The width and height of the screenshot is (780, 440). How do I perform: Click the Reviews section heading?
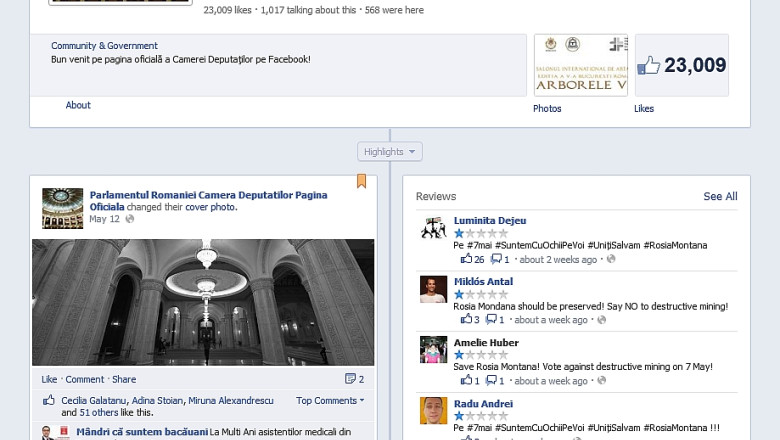[x=436, y=196]
